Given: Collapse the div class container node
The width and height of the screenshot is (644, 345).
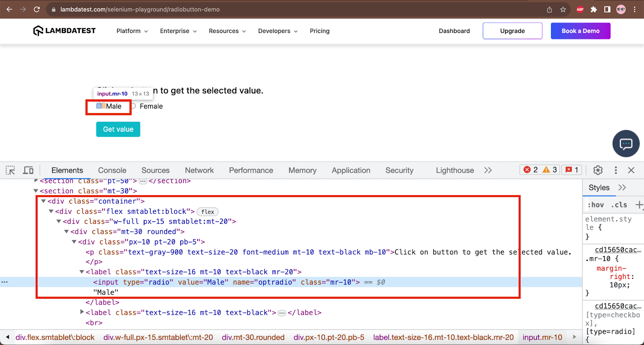Looking at the screenshot, I should (43, 201).
